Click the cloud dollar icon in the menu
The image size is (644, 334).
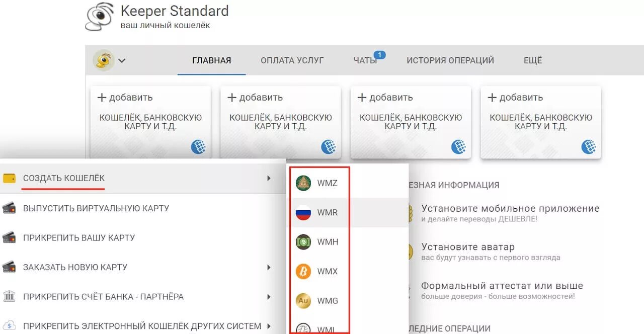(x=9, y=326)
